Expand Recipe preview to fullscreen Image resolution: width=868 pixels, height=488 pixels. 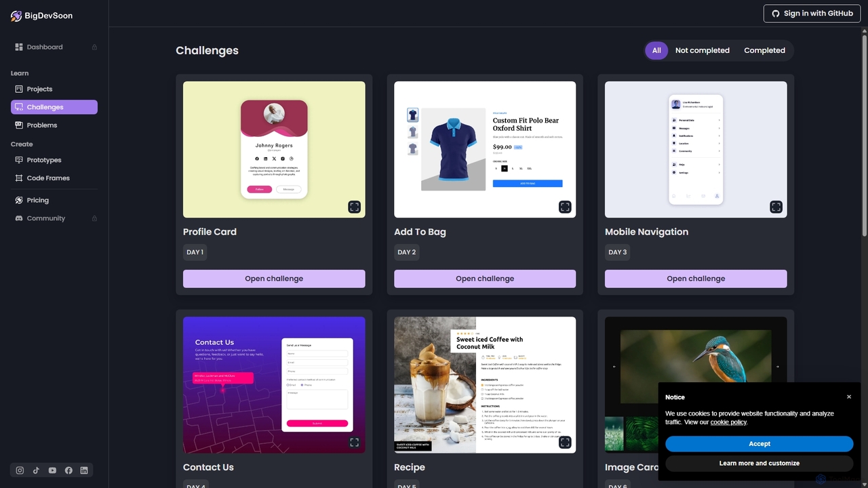[565, 442]
